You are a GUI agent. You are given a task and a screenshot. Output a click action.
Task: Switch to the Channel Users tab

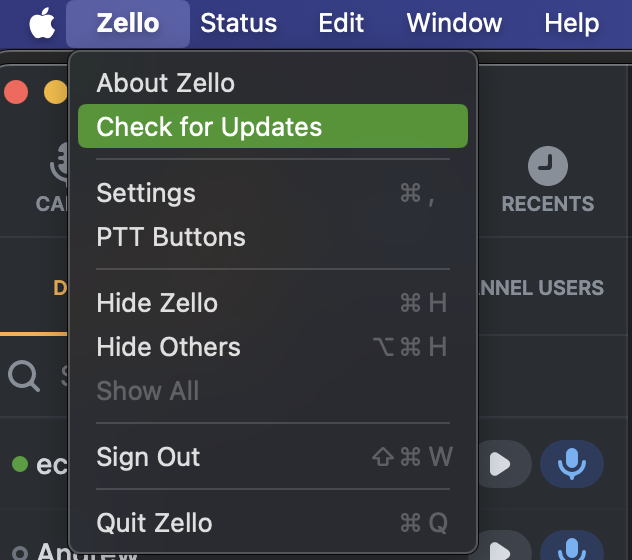point(541,288)
